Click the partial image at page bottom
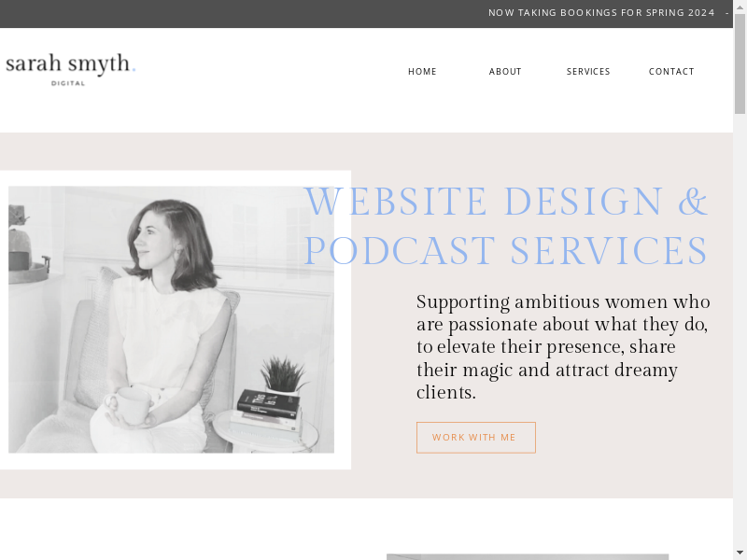The height and width of the screenshot is (560, 747). (x=528, y=556)
